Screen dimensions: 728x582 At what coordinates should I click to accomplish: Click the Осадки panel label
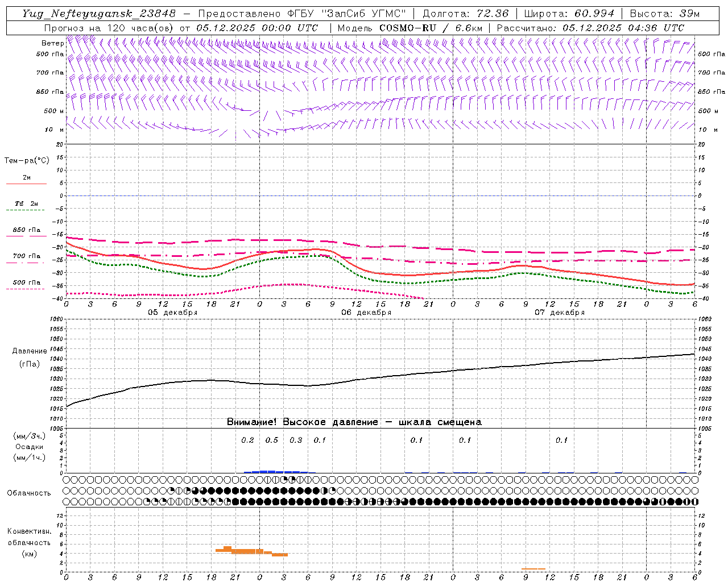click(x=30, y=447)
